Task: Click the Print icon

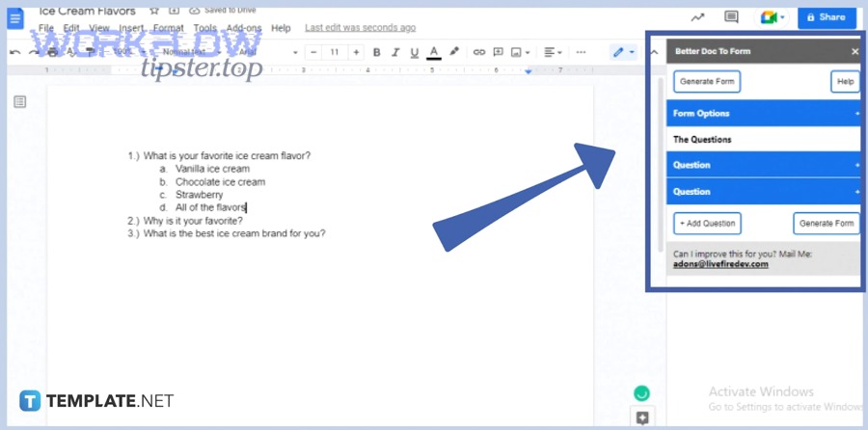Action: click(x=52, y=53)
